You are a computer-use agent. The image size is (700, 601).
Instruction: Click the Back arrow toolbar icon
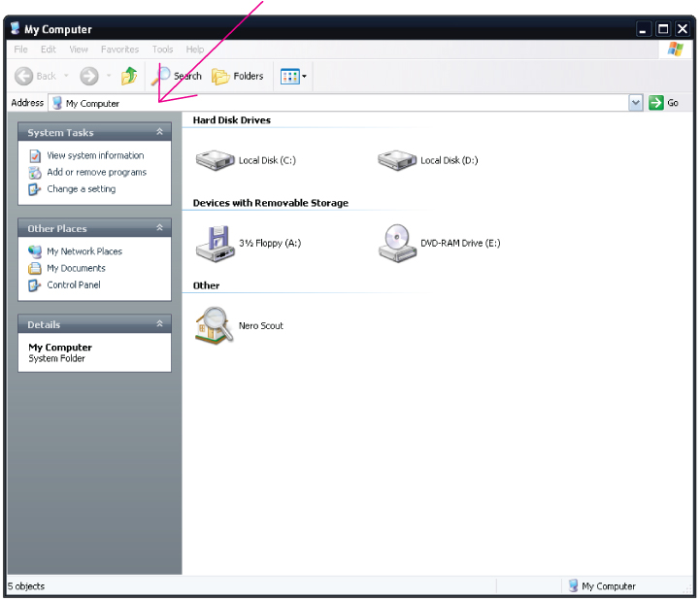tap(23, 76)
